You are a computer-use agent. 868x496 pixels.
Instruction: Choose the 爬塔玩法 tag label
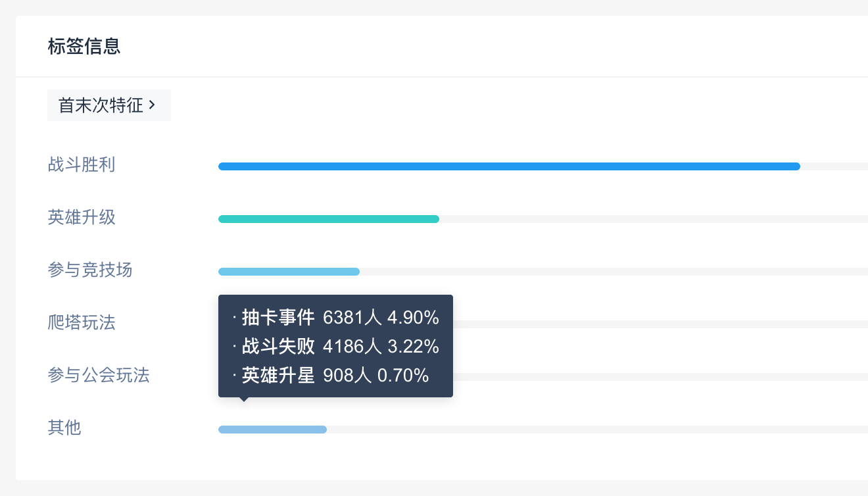pyautogui.click(x=82, y=322)
